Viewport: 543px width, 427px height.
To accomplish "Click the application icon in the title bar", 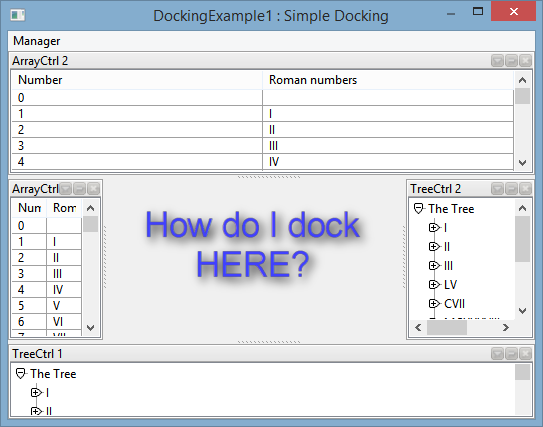I will click(x=17, y=15).
